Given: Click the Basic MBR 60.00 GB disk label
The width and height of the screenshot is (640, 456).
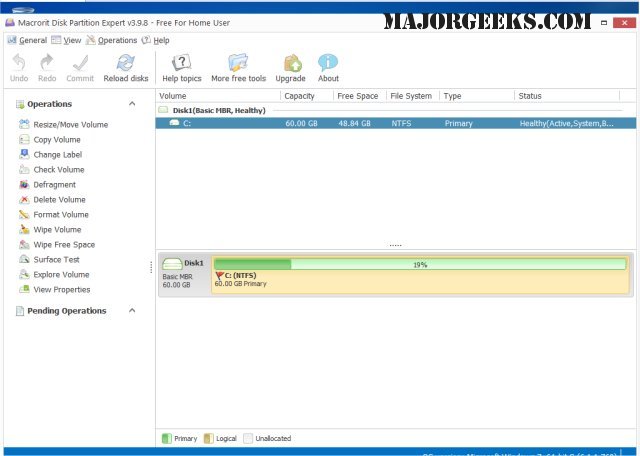Looking at the screenshot, I should [177, 280].
